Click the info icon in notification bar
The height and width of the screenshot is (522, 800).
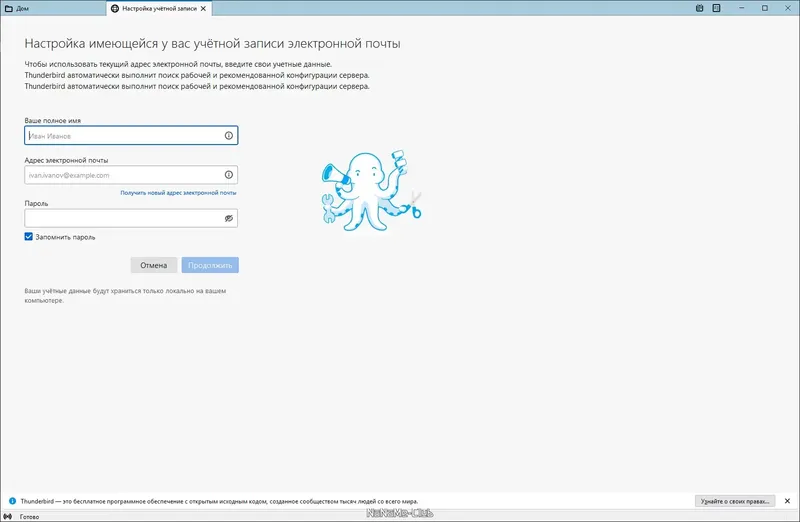pos(13,501)
